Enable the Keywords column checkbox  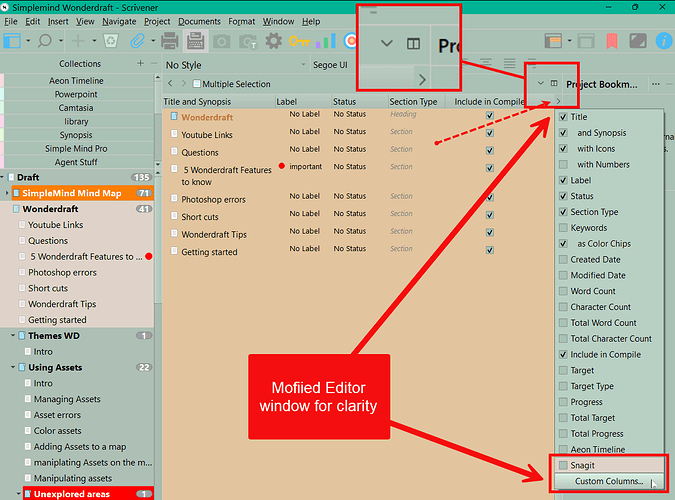point(562,228)
